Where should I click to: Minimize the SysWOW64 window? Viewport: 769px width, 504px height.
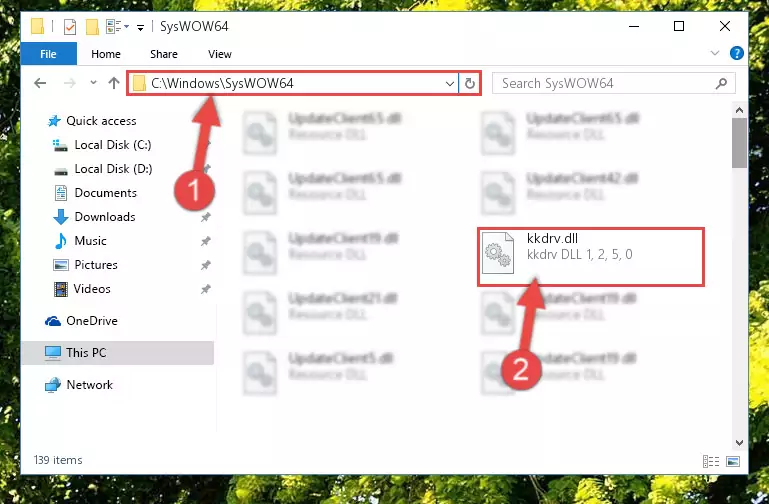pos(634,26)
